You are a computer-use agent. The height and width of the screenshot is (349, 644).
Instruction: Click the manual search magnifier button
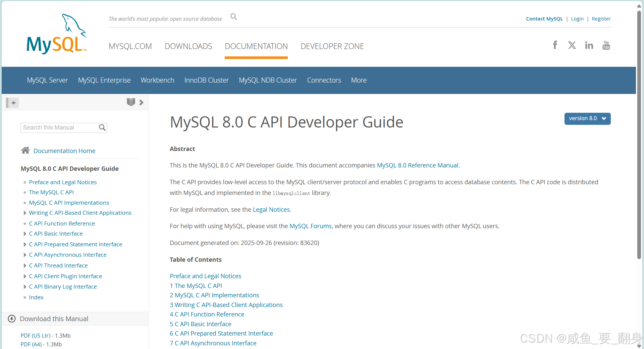coord(102,128)
